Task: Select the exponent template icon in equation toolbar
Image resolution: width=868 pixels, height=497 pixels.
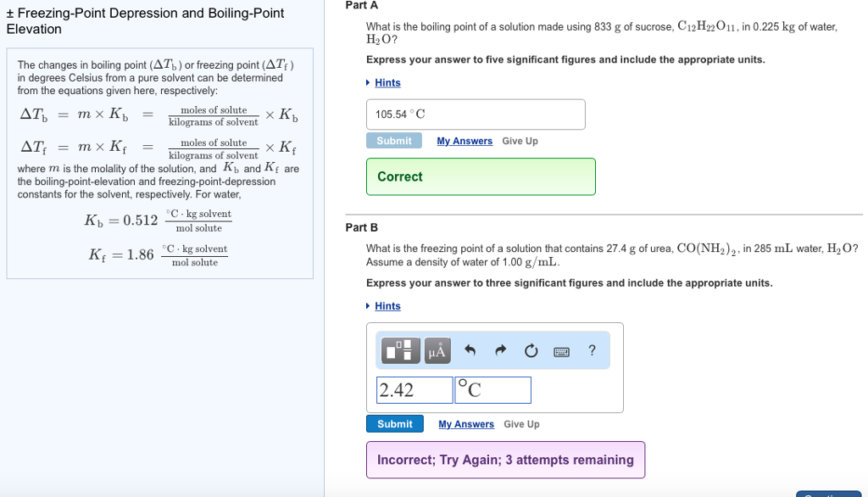Action: click(x=398, y=349)
